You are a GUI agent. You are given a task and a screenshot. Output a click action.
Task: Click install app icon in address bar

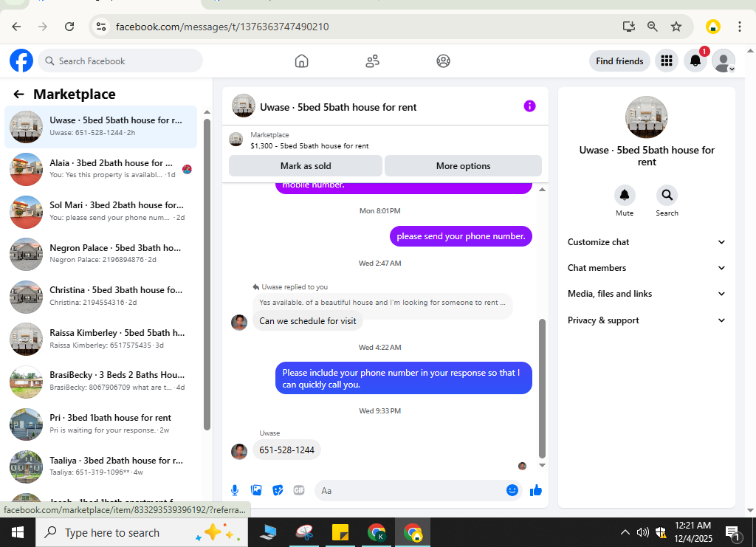pyautogui.click(x=629, y=27)
